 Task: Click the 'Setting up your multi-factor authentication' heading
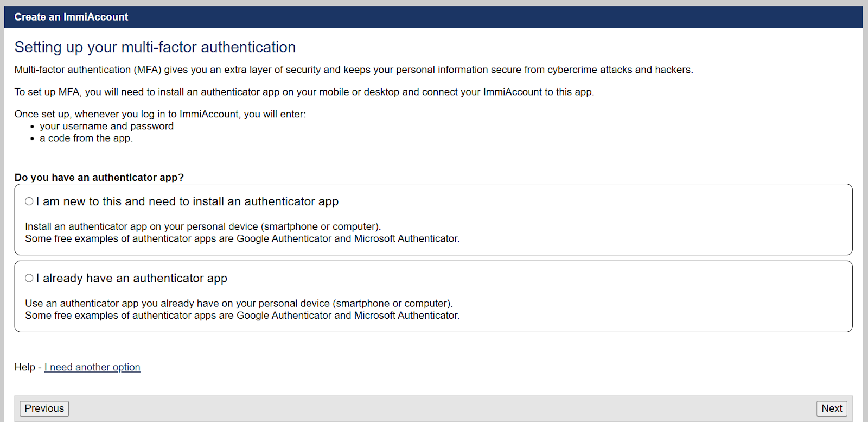(x=155, y=47)
